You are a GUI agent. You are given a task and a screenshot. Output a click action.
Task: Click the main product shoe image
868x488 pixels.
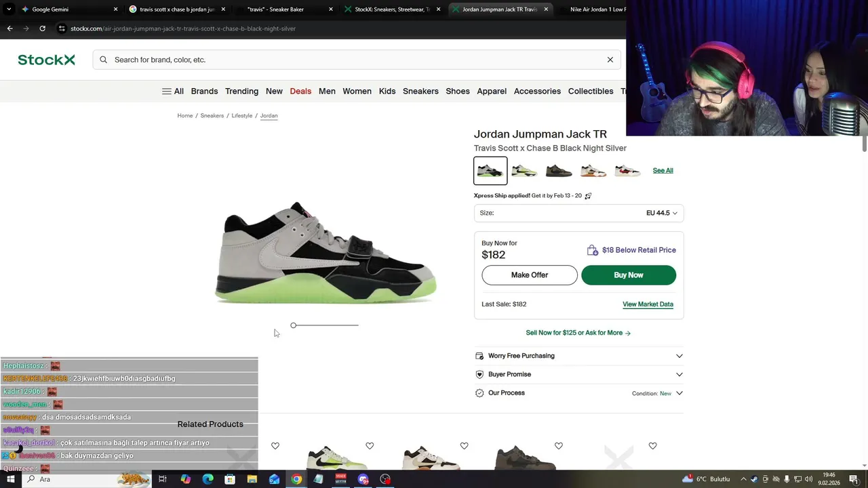point(325,252)
